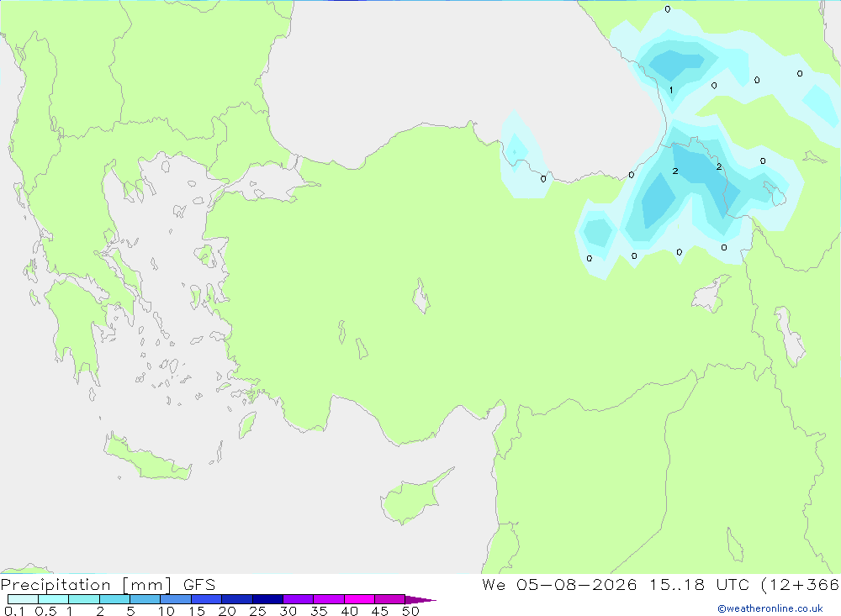Pick the 45–50 mm legend swatch
This screenshot has height=616, width=841.
click(390, 599)
